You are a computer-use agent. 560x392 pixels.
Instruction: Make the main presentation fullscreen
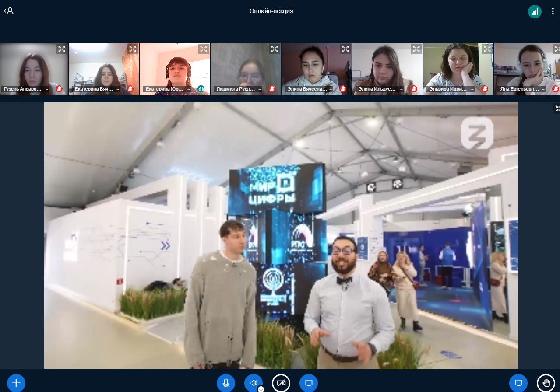point(557,108)
